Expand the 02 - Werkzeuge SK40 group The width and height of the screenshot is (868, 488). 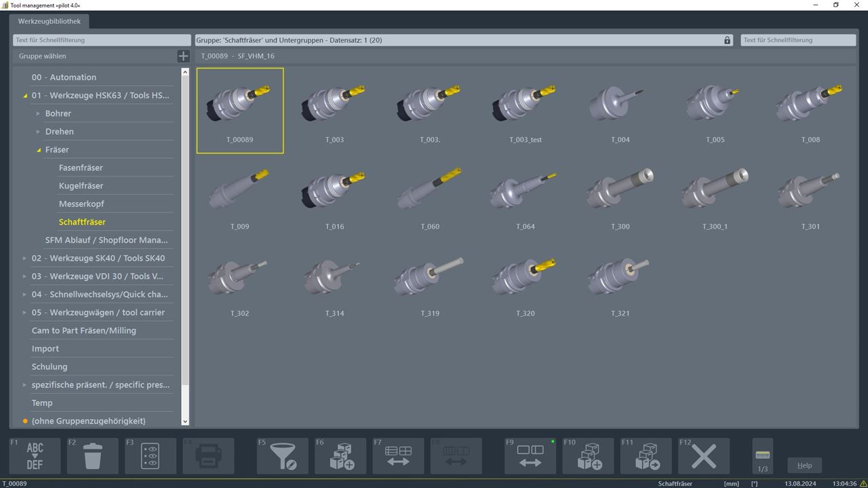(24, 258)
